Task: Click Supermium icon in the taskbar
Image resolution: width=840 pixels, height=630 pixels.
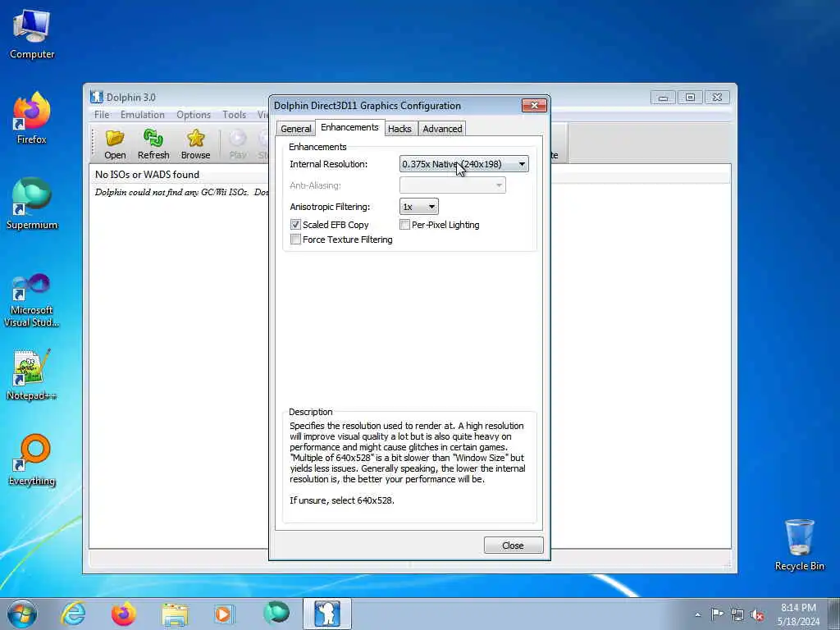Action: tap(276, 613)
